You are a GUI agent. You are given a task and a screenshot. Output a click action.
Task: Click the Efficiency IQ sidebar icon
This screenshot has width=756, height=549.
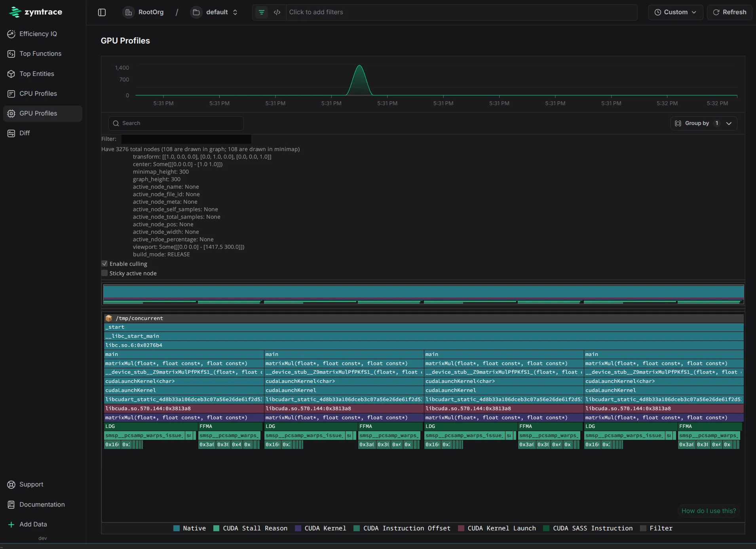tap(11, 34)
